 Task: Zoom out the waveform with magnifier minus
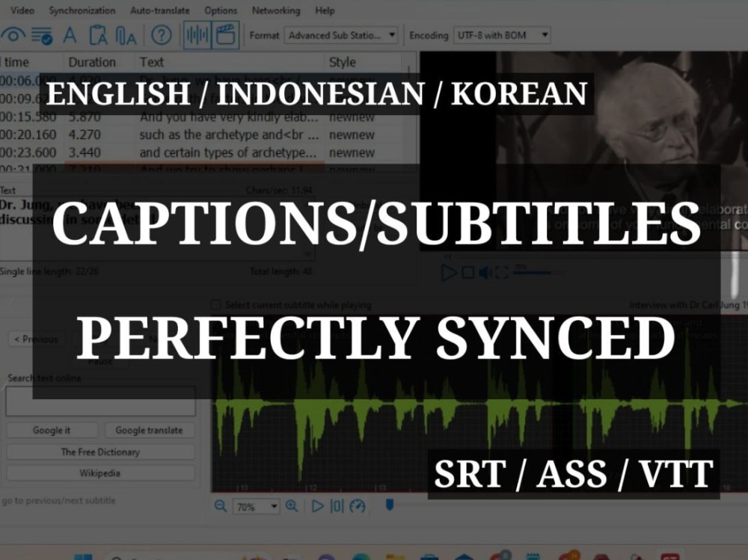(221, 506)
